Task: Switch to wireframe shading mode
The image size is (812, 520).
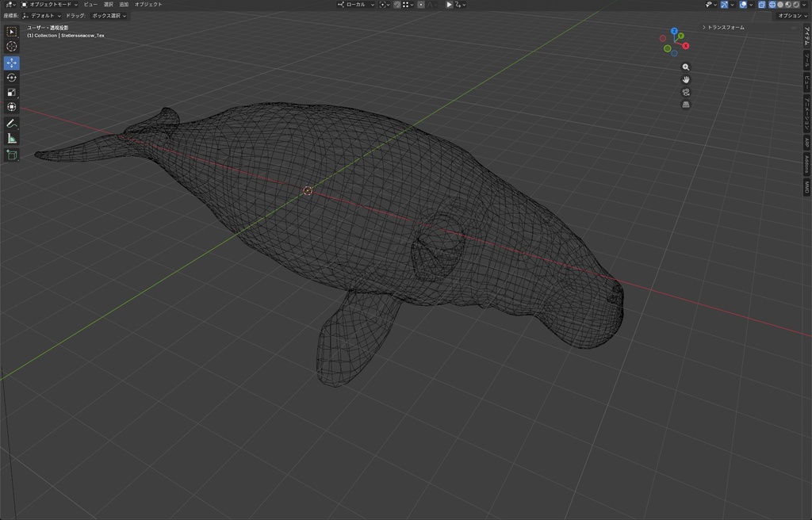Action: coord(772,5)
